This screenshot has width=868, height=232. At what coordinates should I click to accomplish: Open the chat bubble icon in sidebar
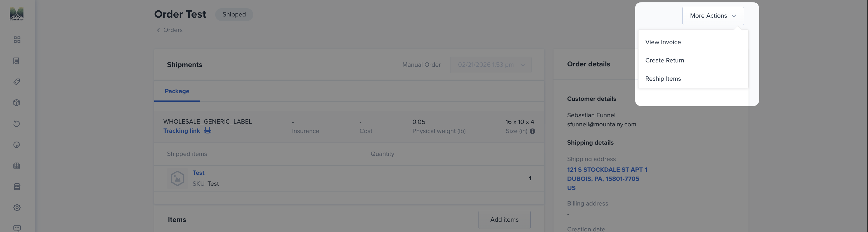coord(17,228)
